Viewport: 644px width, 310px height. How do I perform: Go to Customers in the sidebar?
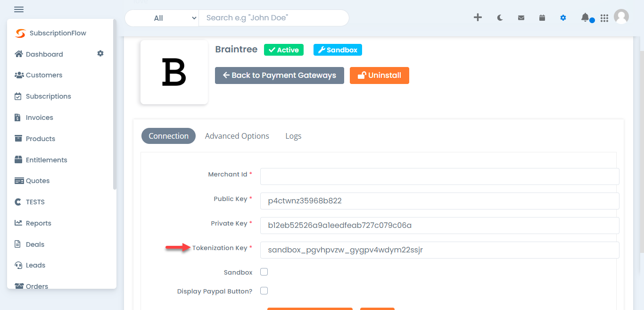click(44, 75)
